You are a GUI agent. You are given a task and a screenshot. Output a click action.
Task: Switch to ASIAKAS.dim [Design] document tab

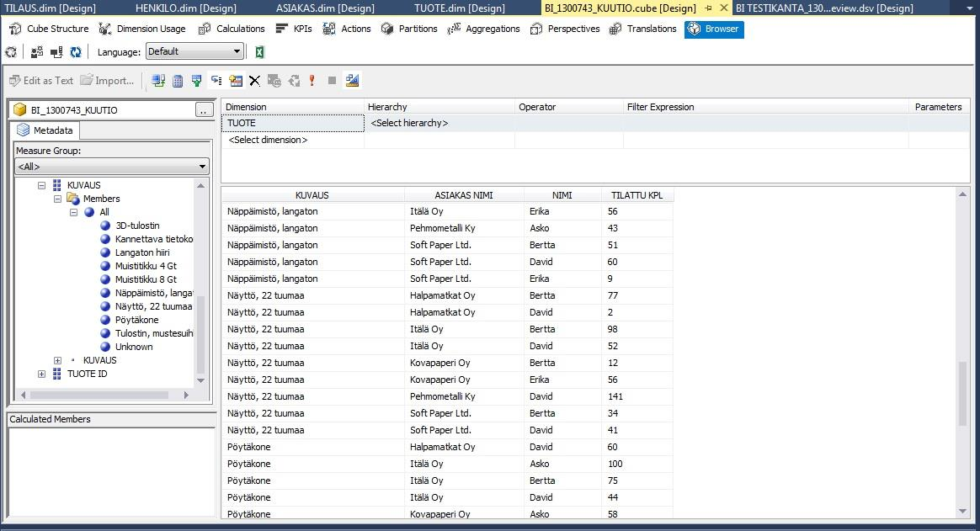coord(325,8)
